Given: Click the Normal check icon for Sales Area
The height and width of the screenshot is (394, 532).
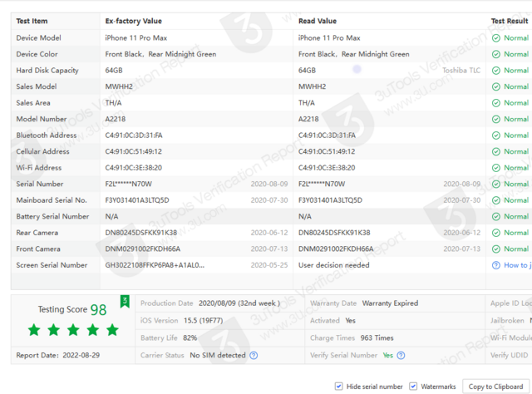Looking at the screenshot, I should click(x=496, y=103).
